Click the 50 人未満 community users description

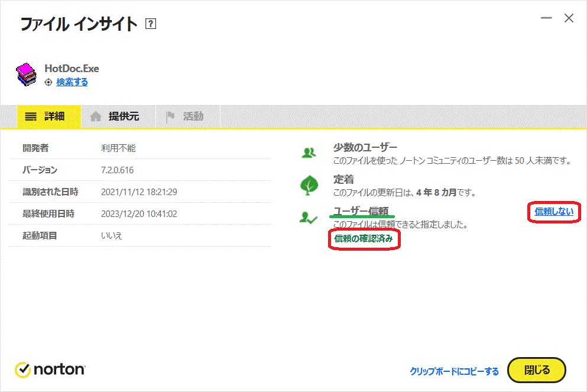coord(452,161)
